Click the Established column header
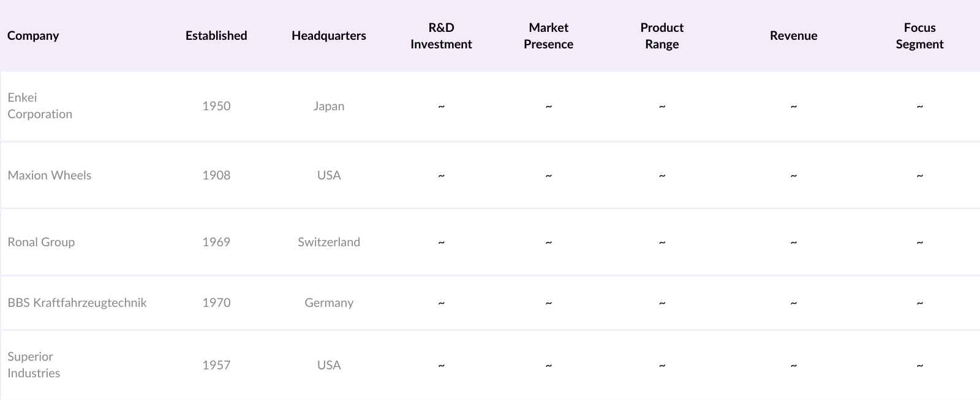This screenshot has width=980, height=400. 216,36
